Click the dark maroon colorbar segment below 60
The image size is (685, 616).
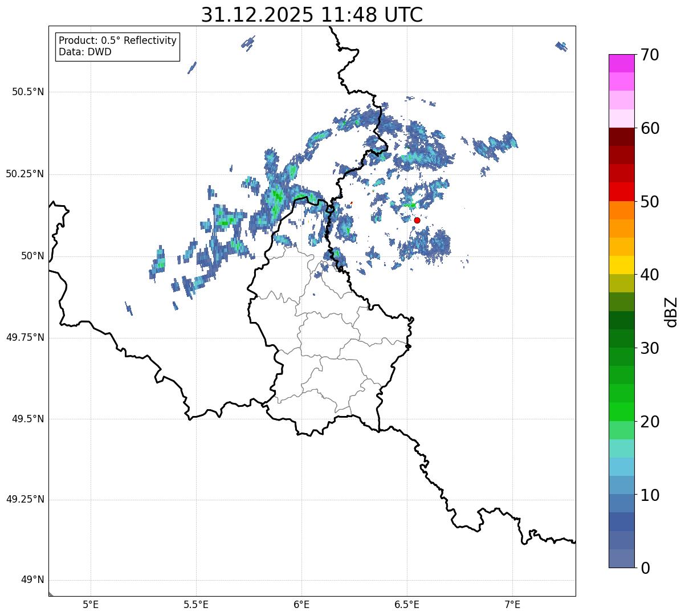click(621, 137)
